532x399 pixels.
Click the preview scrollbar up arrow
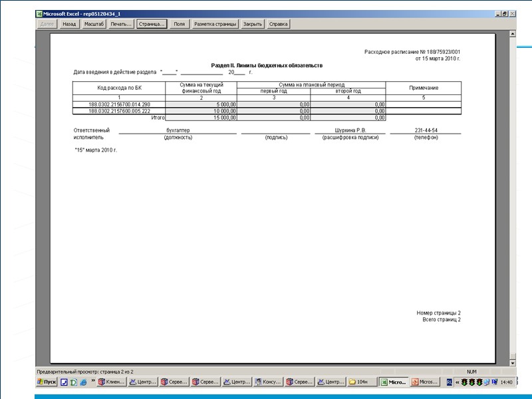point(513,34)
